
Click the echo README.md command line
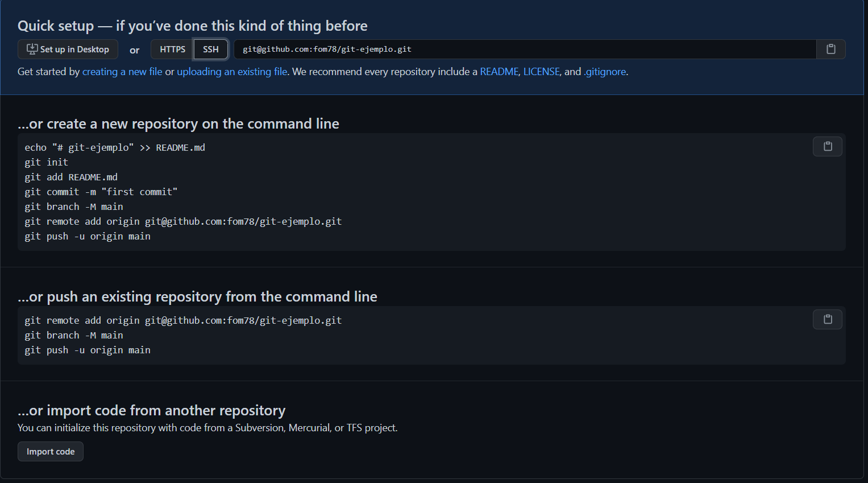115,148
